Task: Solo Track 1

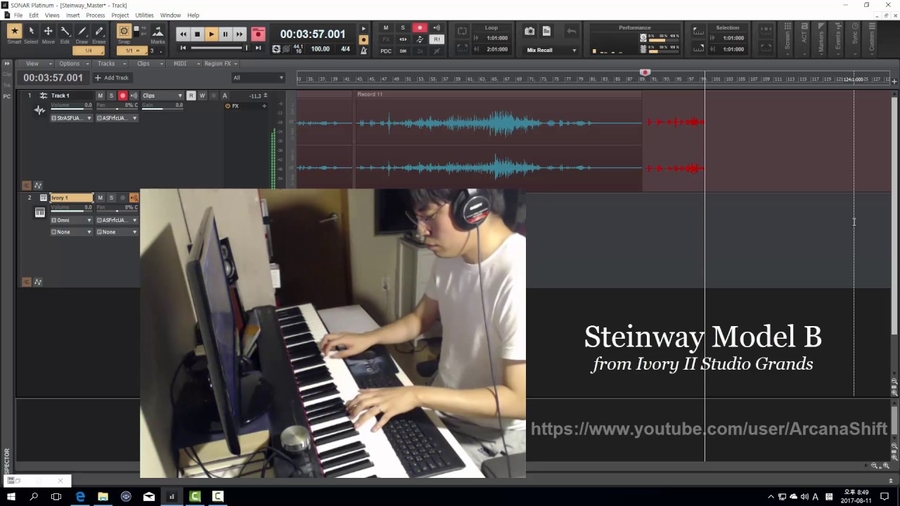Action: tap(111, 96)
